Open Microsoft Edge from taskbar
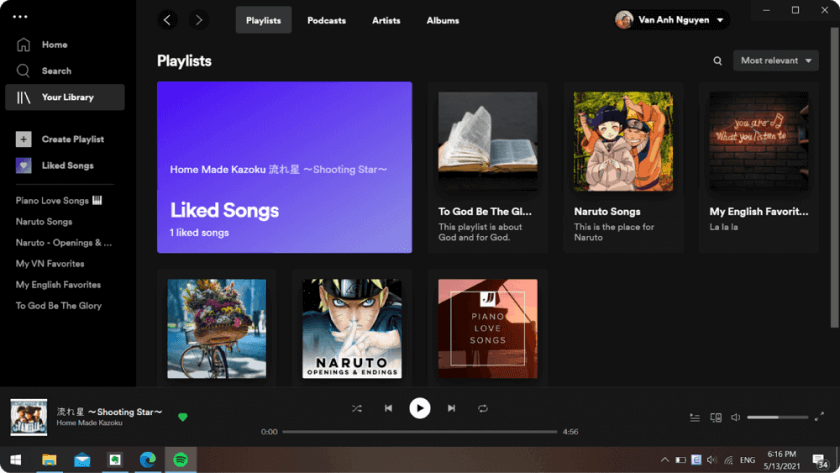The image size is (840, 473). coord(147,460)
